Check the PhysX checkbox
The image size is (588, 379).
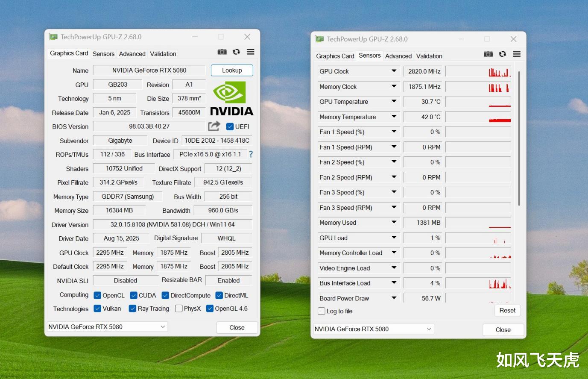click(179, 308)
